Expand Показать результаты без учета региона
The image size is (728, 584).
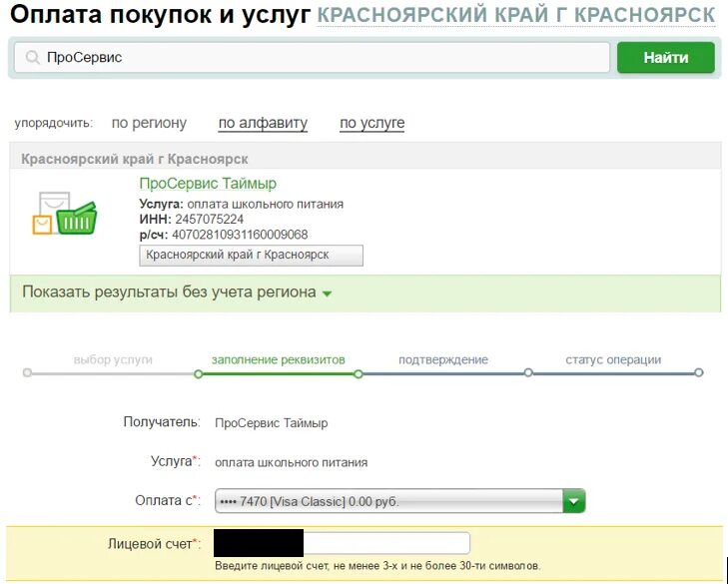[x=169, y=292]
